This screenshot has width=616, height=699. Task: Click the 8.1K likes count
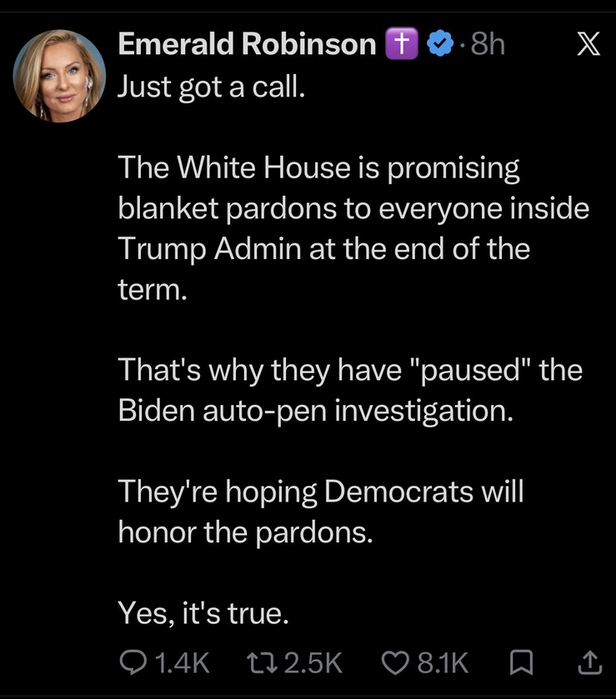(x=443, y=662)
